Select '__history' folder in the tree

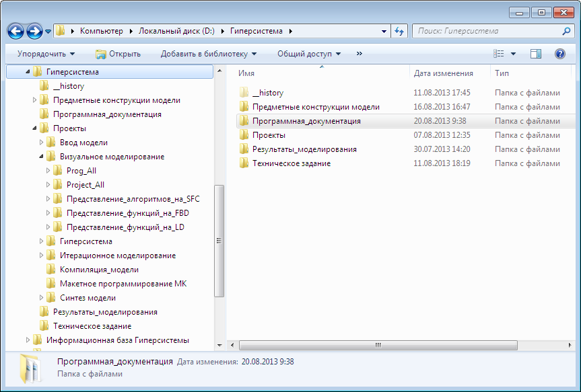point(69,86)
